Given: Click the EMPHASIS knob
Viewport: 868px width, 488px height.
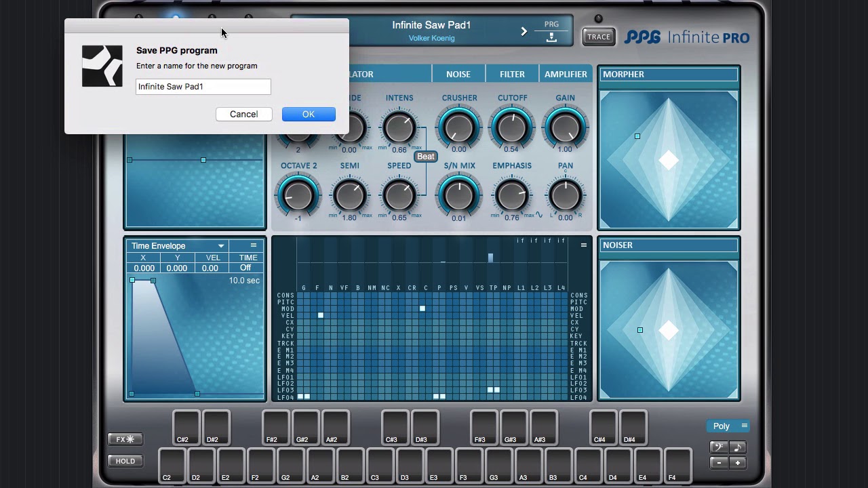Looking at the screenshot, I should click(x=512, y=195).
